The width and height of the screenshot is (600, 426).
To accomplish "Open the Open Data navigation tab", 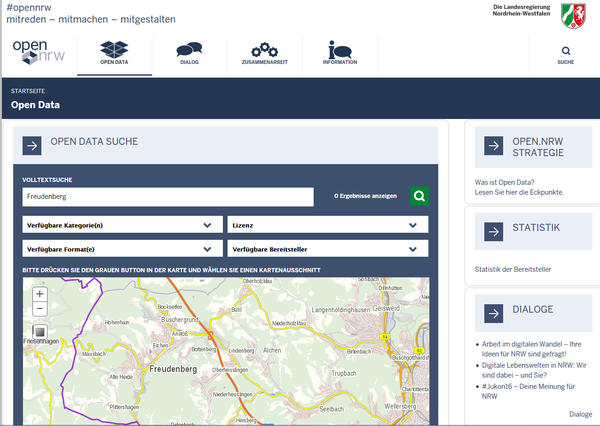I will tap(114, 53).
